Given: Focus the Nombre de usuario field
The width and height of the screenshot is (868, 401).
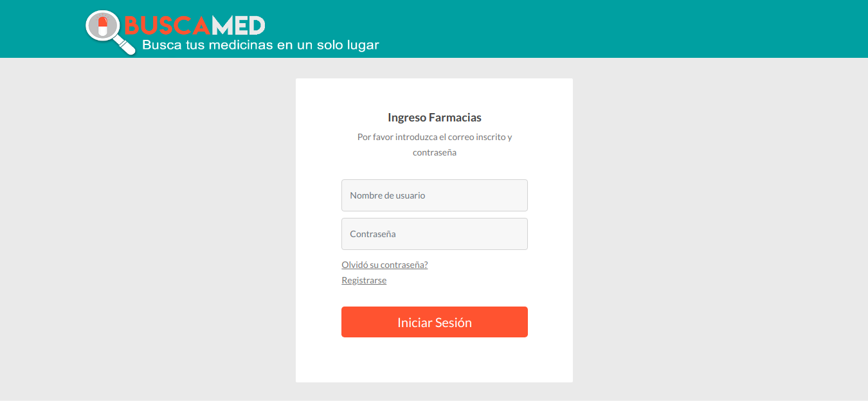Looking at the screenshot, I should click(435, 195).
